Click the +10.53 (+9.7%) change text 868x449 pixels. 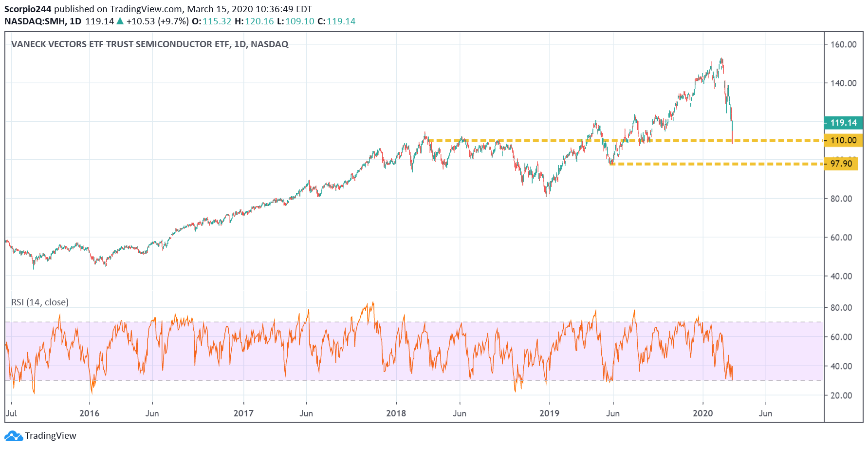[157, 21]
